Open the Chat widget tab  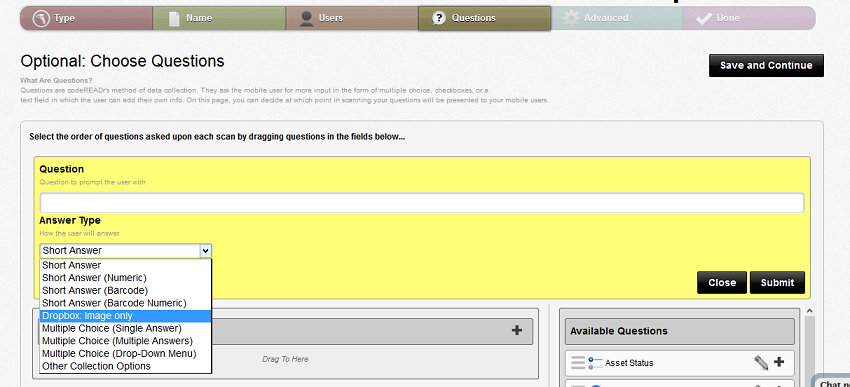point(832,382)
